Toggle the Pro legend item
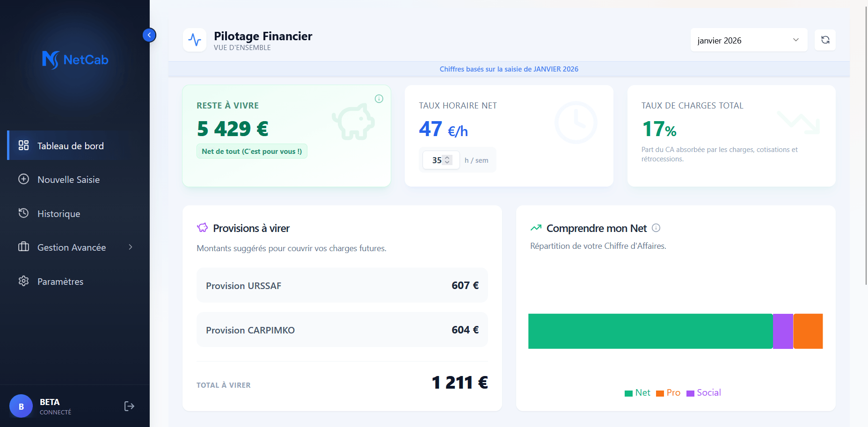The image size is (868, 427). click(x=668, y=393)
